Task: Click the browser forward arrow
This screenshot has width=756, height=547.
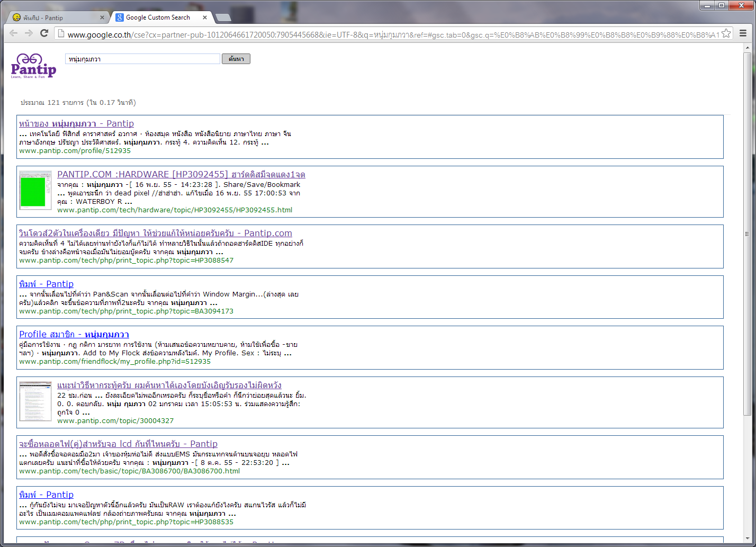Action: pos(29,33)
